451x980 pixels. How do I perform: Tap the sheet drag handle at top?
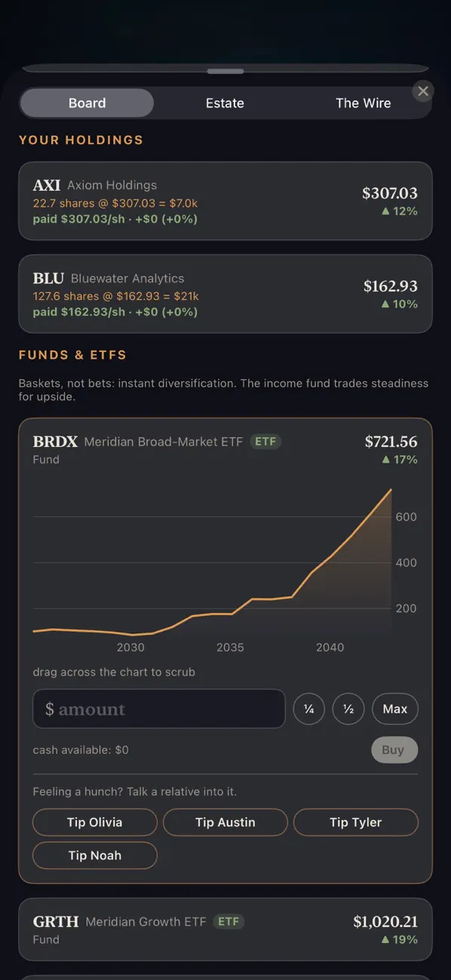[x=226, y=72]
